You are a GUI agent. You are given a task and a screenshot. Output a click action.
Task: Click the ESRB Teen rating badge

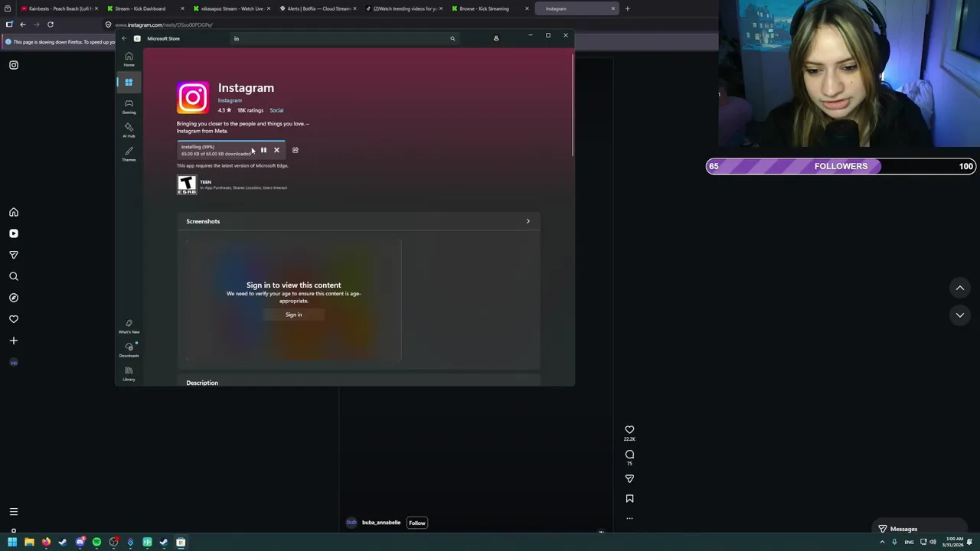coord(187,184)
